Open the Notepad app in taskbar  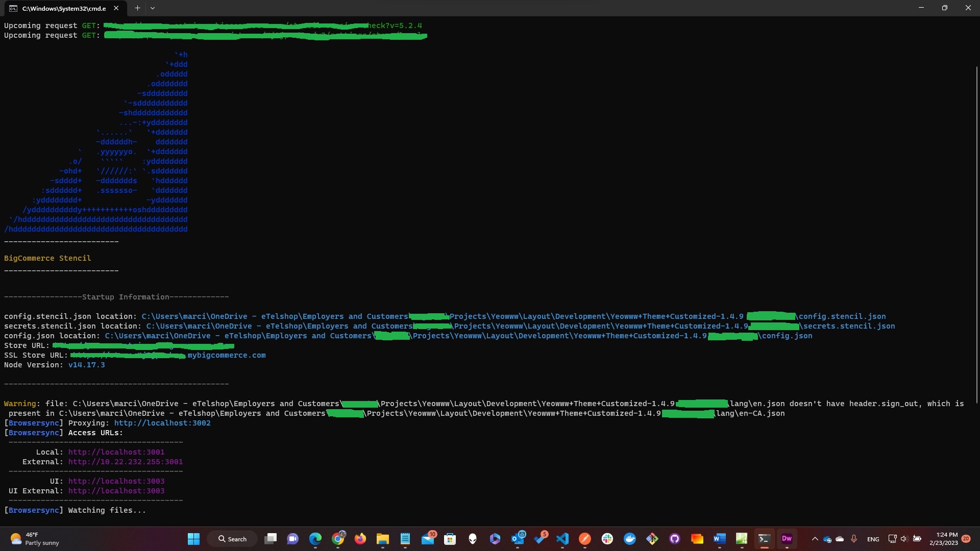(405, 539)
